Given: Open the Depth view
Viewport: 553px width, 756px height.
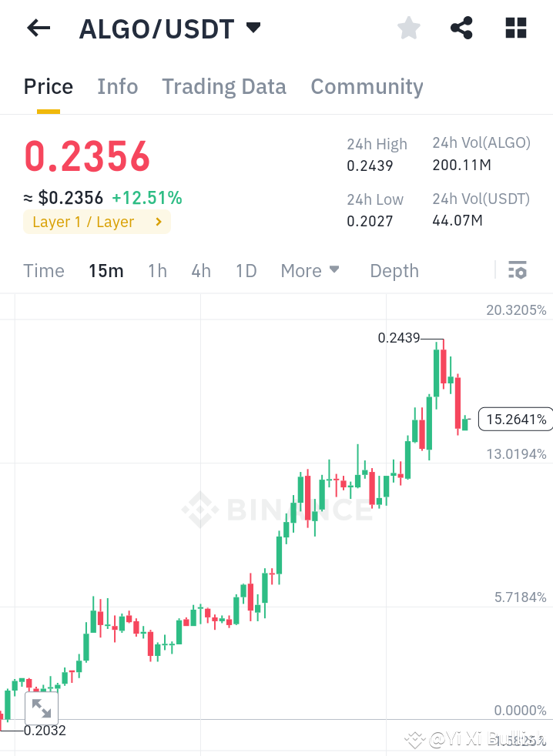Looking at the screenshot, I should click(x=394, y=270).
